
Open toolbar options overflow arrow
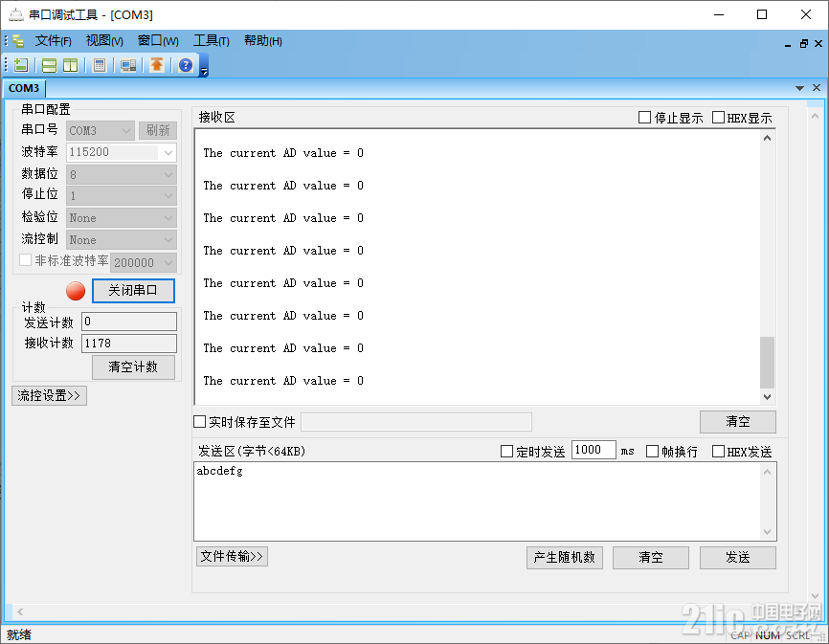tap(204, 69)
